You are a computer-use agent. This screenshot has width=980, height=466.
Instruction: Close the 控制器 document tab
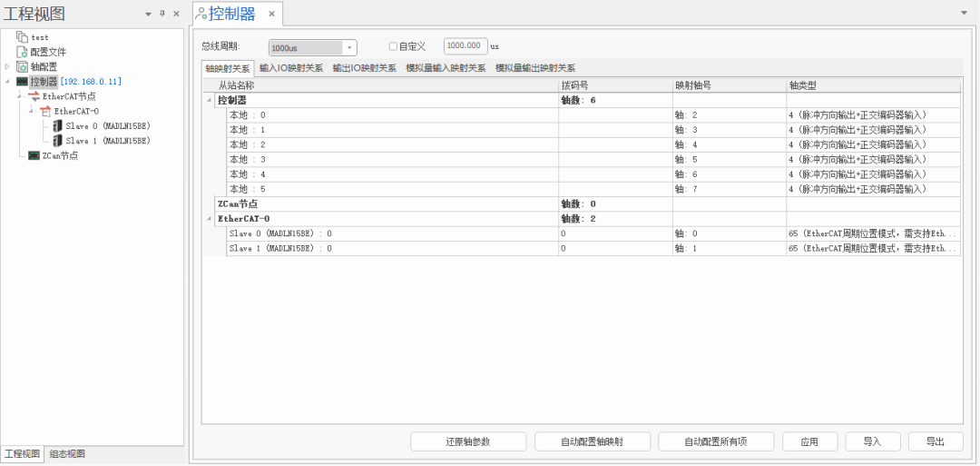tap(272, 14)
